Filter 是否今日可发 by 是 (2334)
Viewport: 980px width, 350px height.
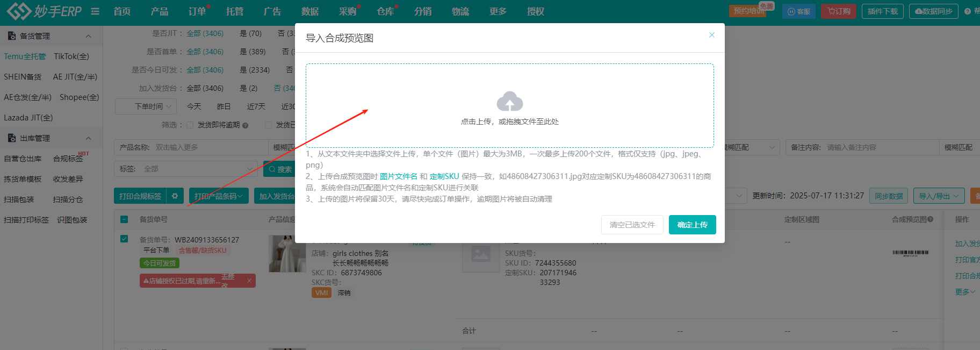[x=255, y=70]
